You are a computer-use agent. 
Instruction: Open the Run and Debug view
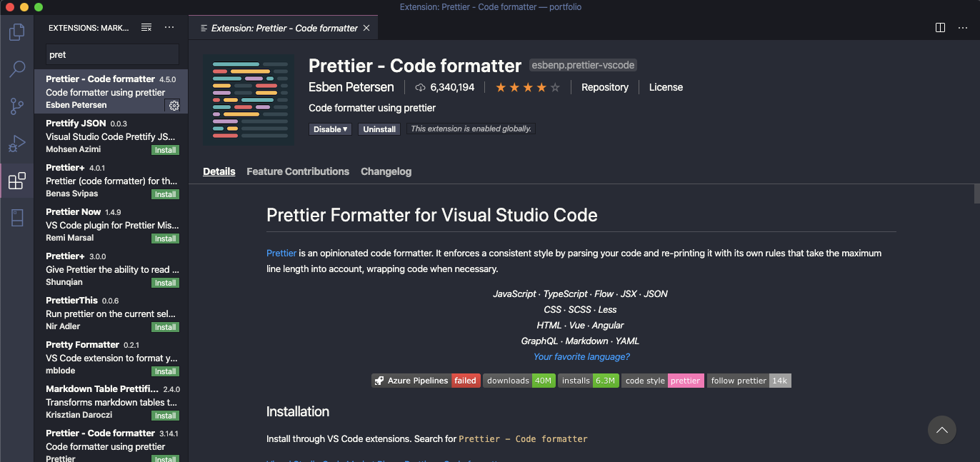(x=16, y=143)
